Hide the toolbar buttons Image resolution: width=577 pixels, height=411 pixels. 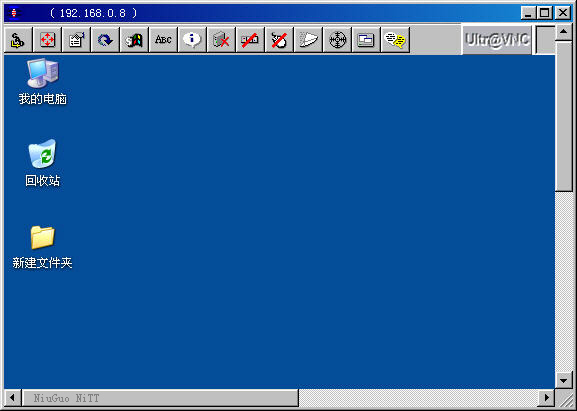(x=250, y=39)
